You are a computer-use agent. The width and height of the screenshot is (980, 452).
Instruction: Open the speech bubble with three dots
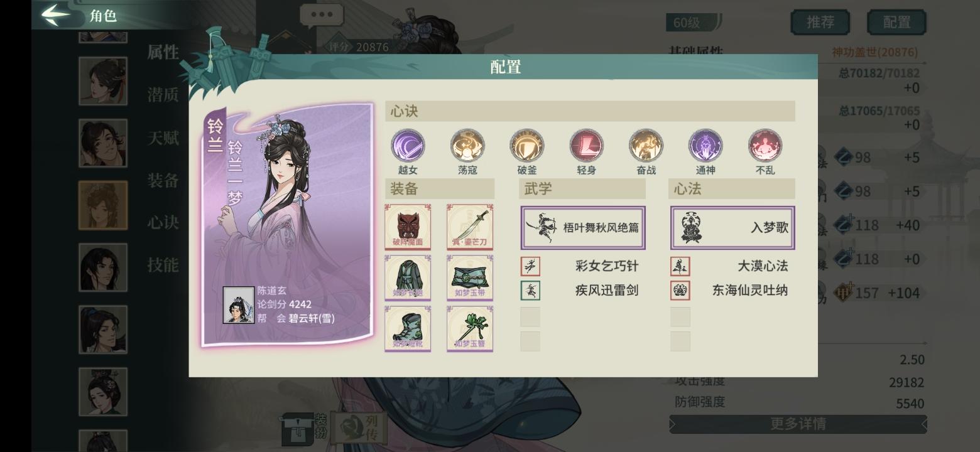322,15
